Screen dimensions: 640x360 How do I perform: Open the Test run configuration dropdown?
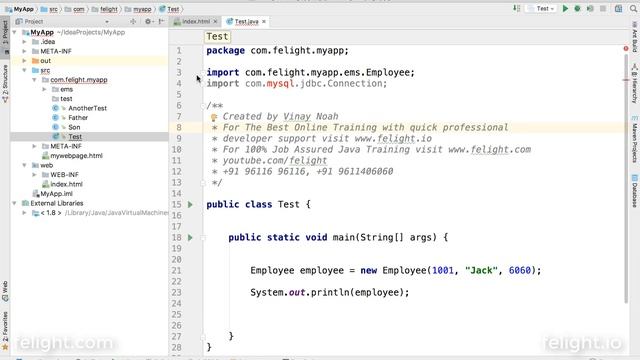[x=542, y=9]
